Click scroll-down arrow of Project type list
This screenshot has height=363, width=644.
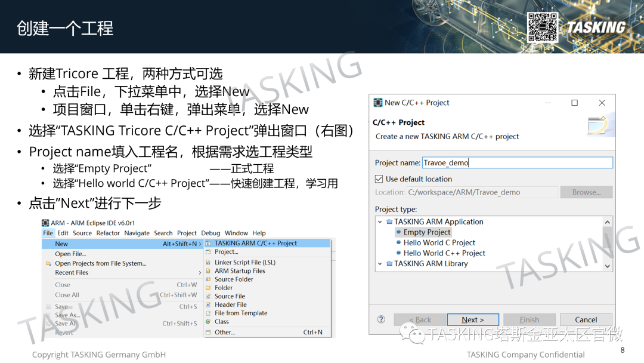[x=608, y=266]
